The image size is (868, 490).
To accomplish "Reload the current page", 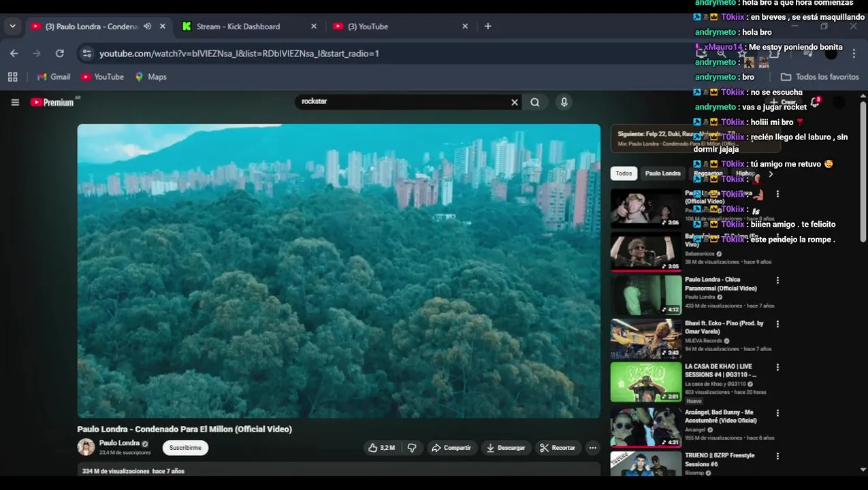I will [x=60, y=53].
